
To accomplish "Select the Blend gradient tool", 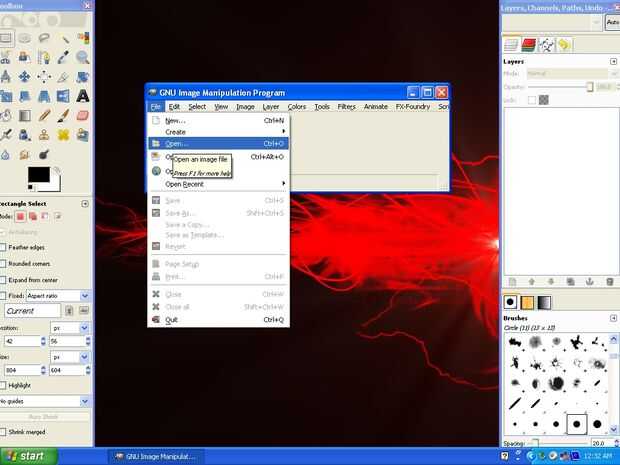I will click(x=25, y=115).
